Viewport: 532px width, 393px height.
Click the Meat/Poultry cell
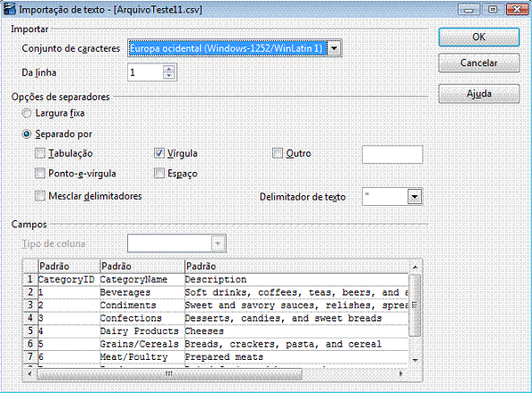(x=142, y=356)
